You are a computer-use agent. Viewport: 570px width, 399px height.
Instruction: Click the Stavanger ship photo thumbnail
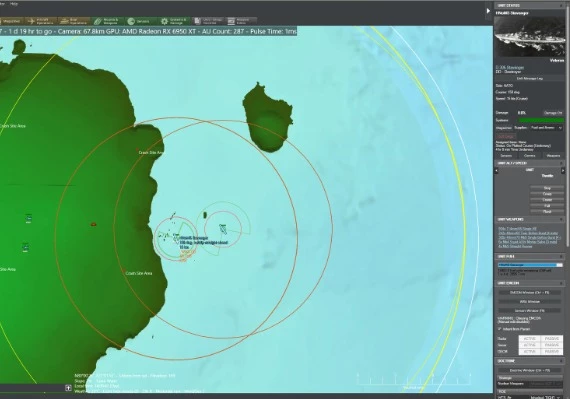(x=530, y=36)
